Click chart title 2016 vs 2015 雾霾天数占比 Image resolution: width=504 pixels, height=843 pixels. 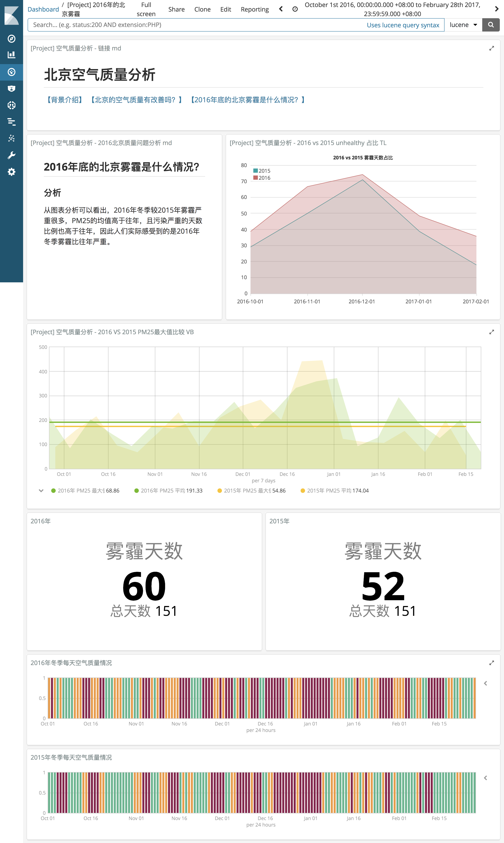pyautogui.click(x=363, y=158)
